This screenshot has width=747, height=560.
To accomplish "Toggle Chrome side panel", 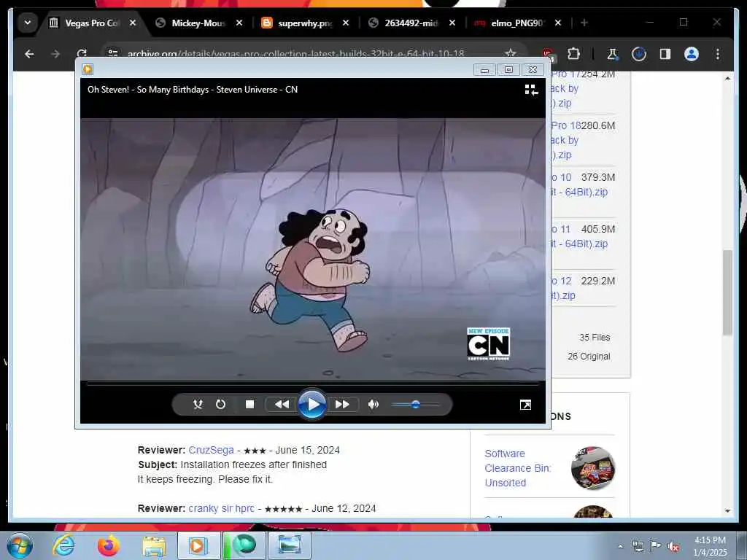I will 665,54.
